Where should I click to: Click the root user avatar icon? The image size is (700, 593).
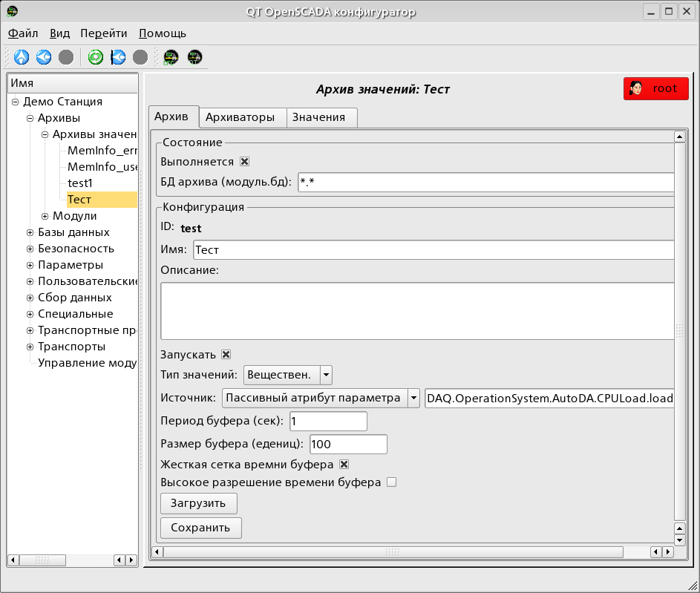click(636, 89)
